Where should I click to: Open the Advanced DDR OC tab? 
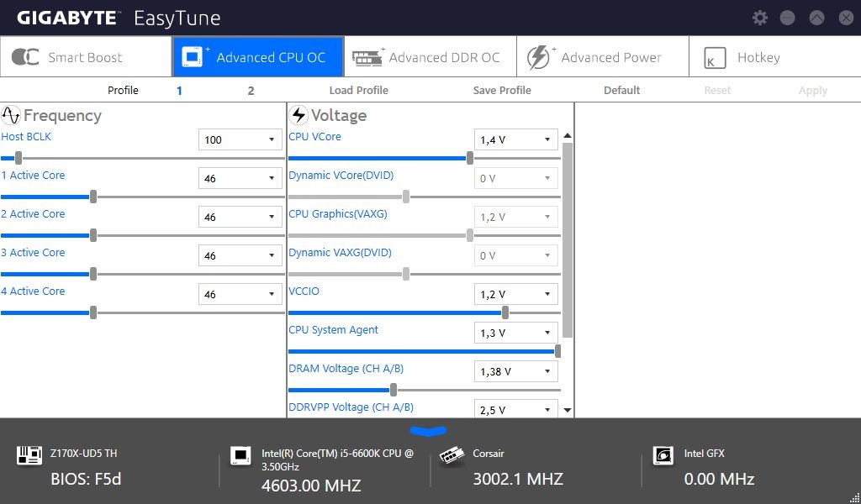point(430,57)
